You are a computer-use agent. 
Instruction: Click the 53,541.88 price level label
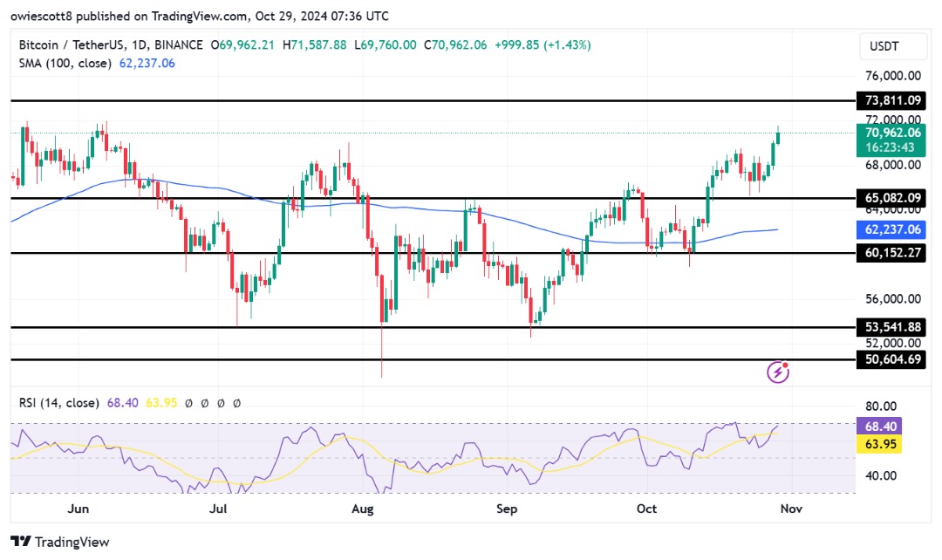point(891,327)
